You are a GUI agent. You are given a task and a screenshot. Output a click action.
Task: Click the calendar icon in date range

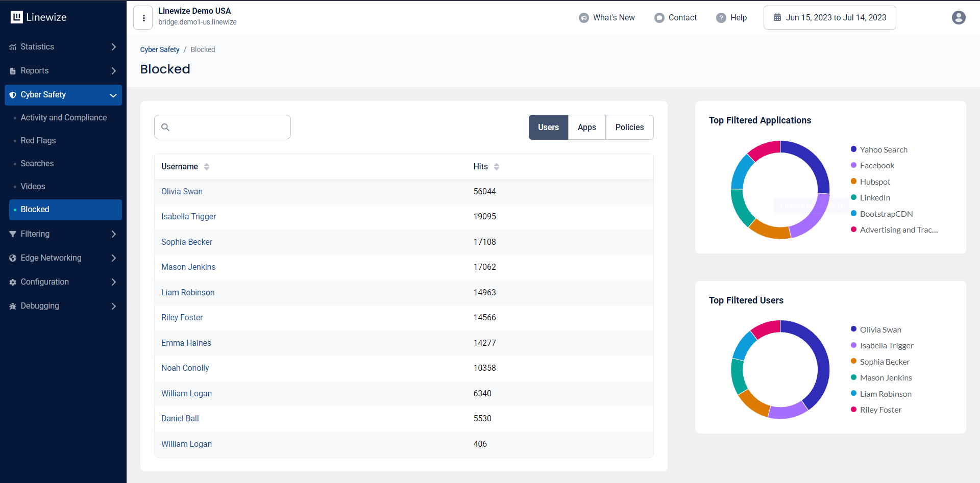pyautogui.click(x=777, y=18)
